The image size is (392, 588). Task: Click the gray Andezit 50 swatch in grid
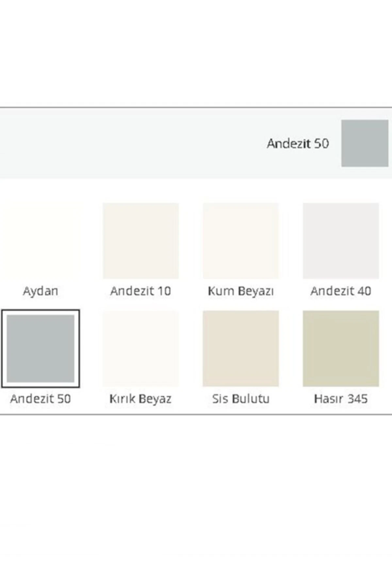41,348
